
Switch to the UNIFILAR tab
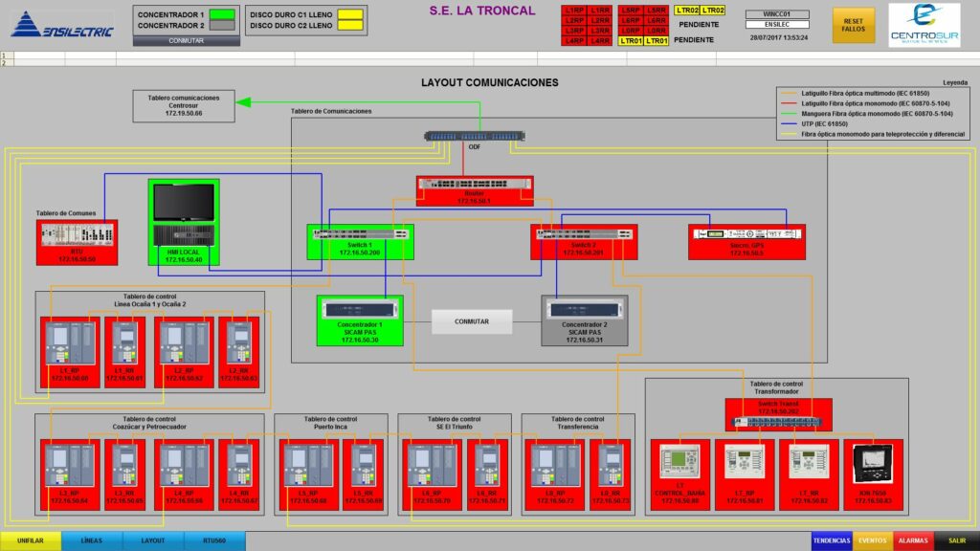[31, 540]
